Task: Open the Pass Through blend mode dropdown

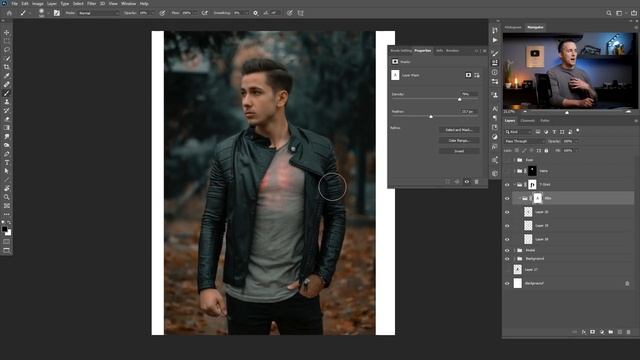Action: (x=524, y=141)
